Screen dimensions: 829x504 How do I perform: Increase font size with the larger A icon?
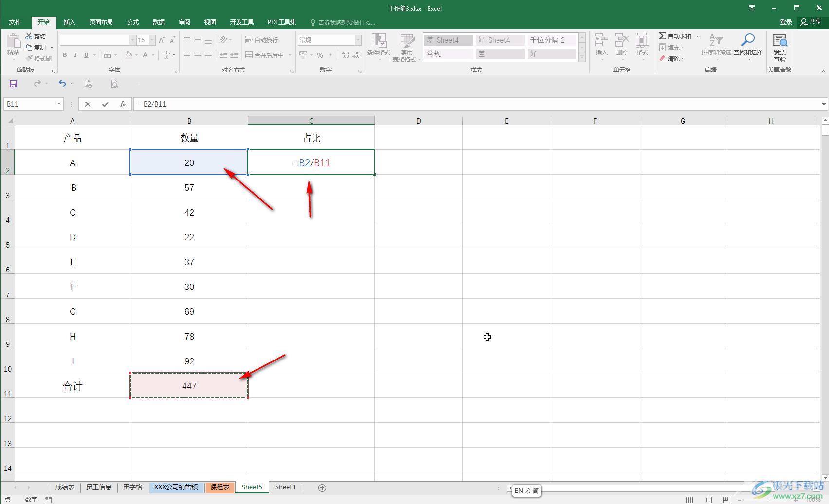(x=162, y=40)
